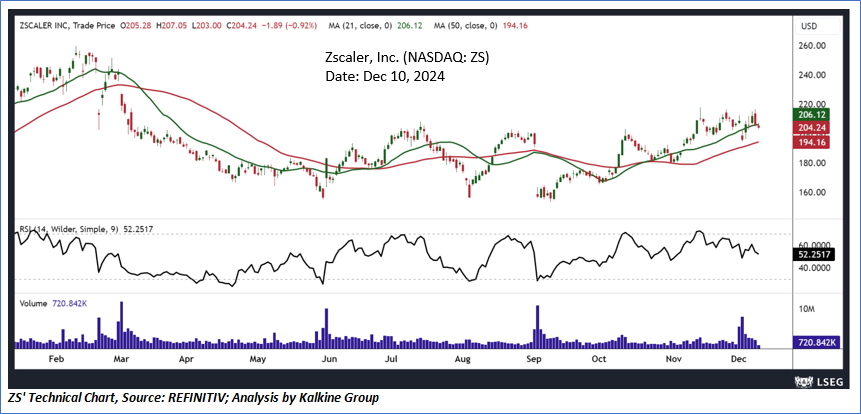Image resolution: width=861 pixels, height=414 pixels.
Task: Click the 10M volume axis label
Action: click(809, 310)
